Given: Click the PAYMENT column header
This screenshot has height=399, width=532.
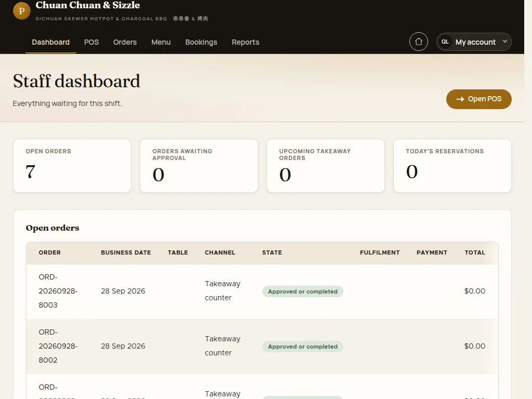Looking at the screenshot, I should click(x=432, y=252).
